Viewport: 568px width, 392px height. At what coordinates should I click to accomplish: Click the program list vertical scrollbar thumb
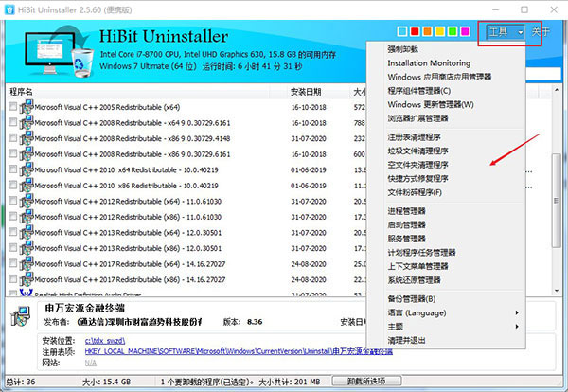[x=556, y=201]
